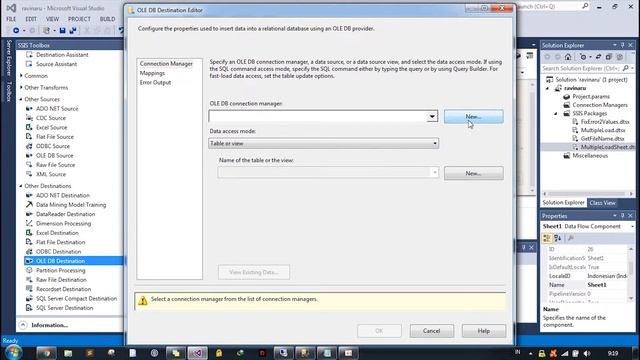This screenshot has width=640, height=360.
Task: Collapse the Other Sources toolbox section
Action: tap(21, 99)
